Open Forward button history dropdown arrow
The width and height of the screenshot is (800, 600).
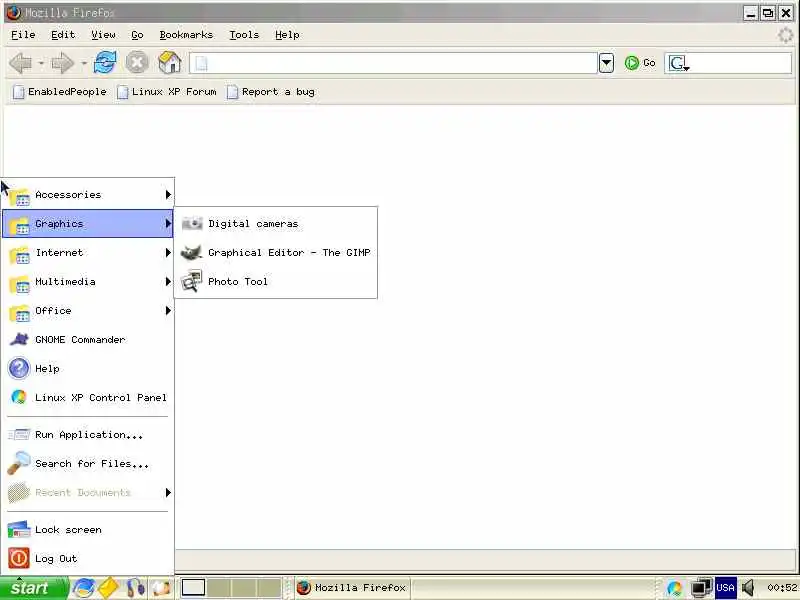83,63
